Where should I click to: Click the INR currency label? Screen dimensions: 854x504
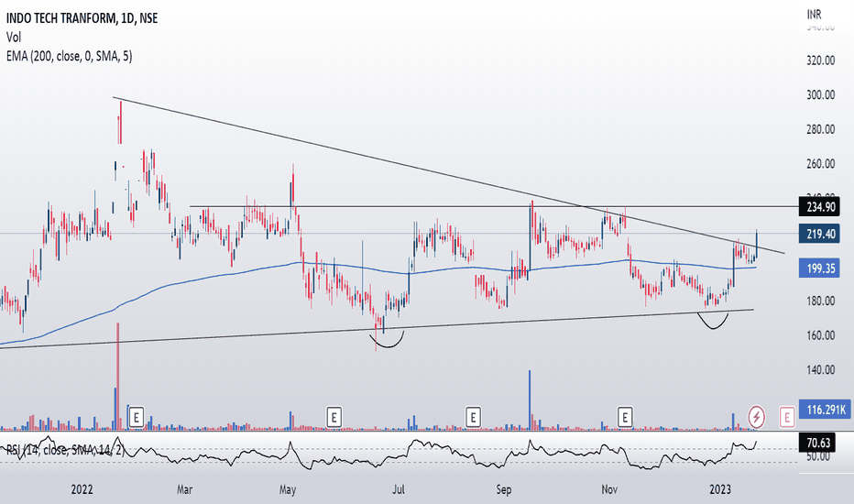coord(815,14)
